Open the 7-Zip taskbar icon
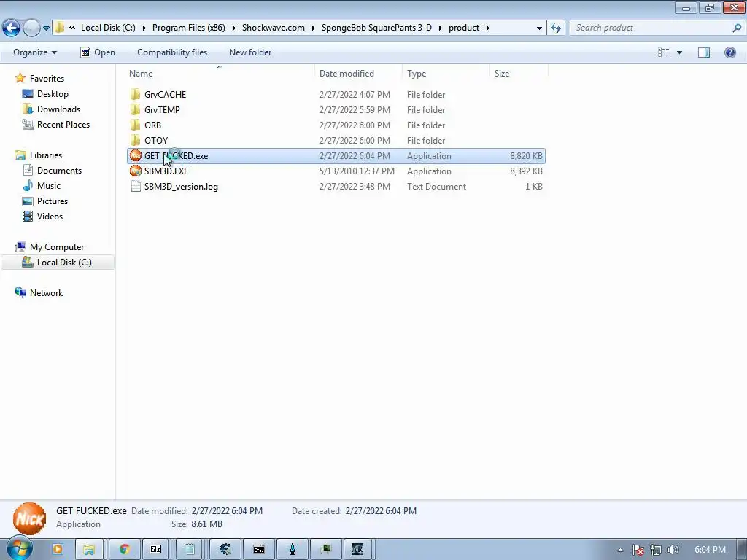This screenshot has height=560, width=747. (155, 549)
